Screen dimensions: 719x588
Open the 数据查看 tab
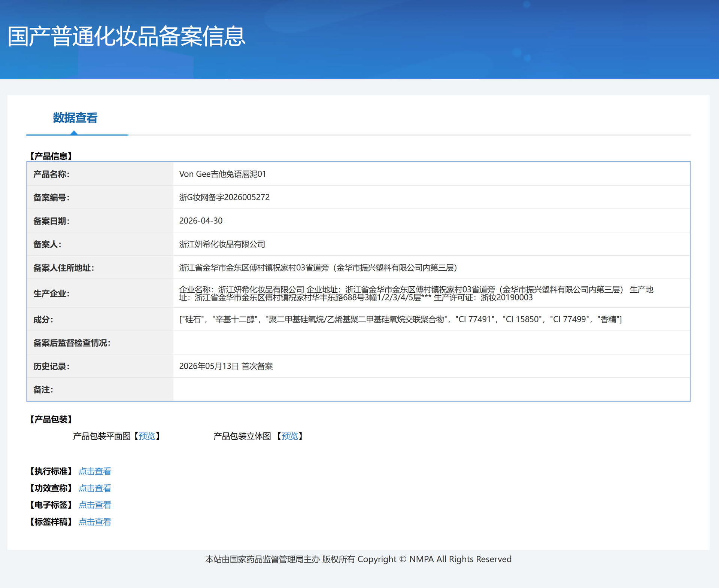tap(75, 118)
